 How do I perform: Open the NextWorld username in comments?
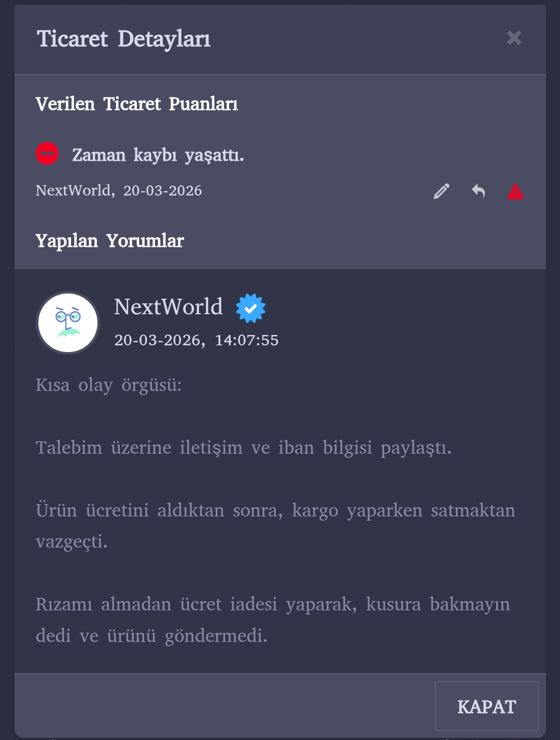[169, 306]
